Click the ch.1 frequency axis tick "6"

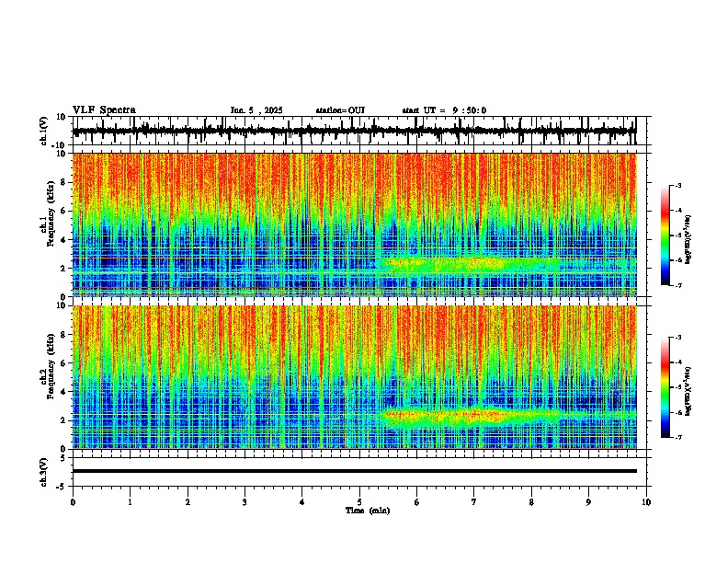click(x=63, y=212)
